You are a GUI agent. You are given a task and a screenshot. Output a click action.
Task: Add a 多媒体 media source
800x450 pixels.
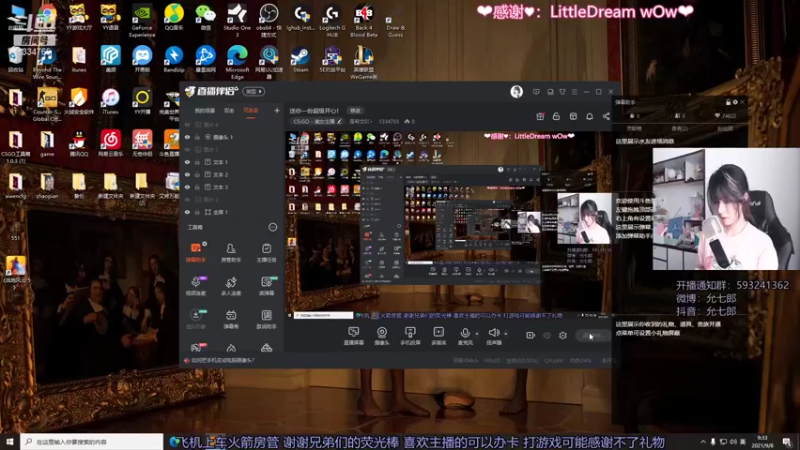point(438,336)
